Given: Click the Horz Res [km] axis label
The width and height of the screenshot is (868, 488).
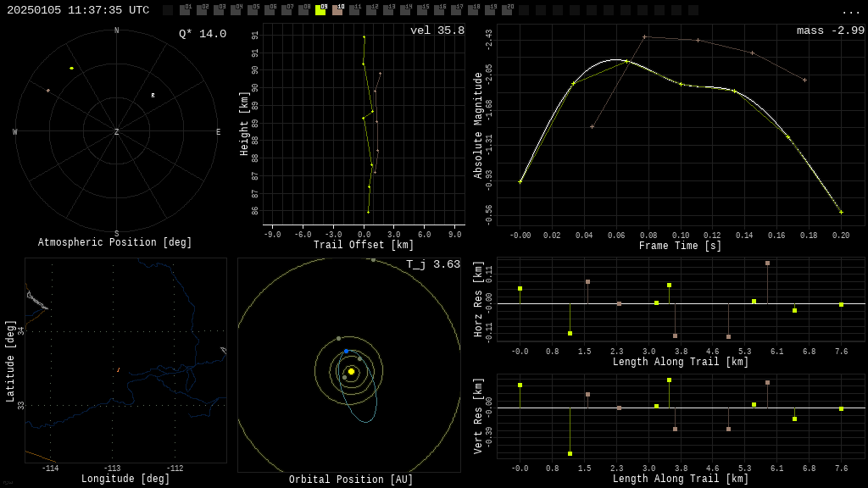Looking at the screenshot, I should (x=478, y=299).
